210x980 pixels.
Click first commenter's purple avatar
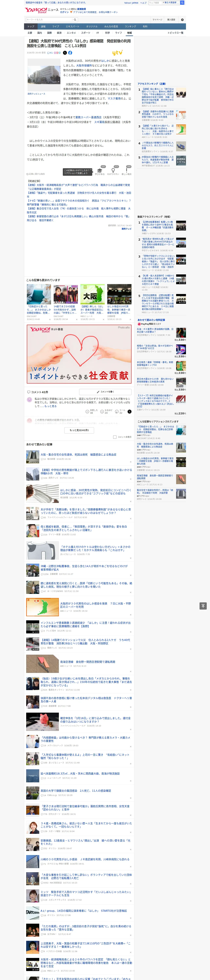(x=29, y=400)
